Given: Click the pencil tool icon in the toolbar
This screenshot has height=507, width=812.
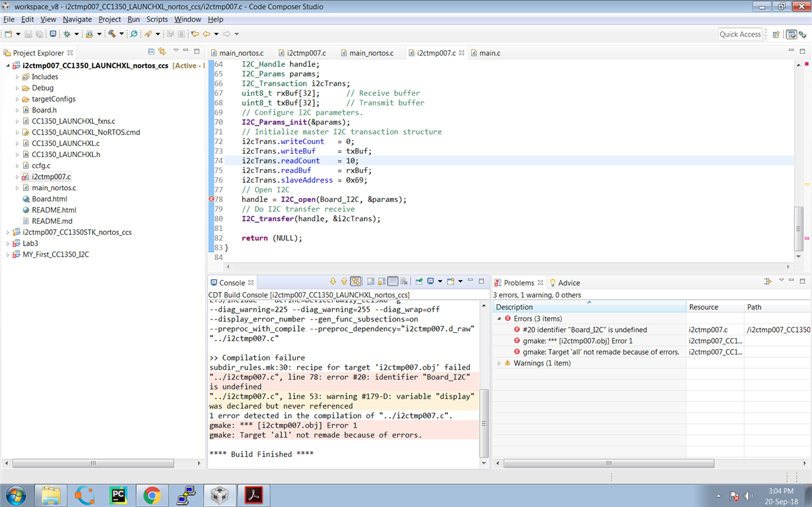Looking at the screenshot, I should (x=148, y=34).
